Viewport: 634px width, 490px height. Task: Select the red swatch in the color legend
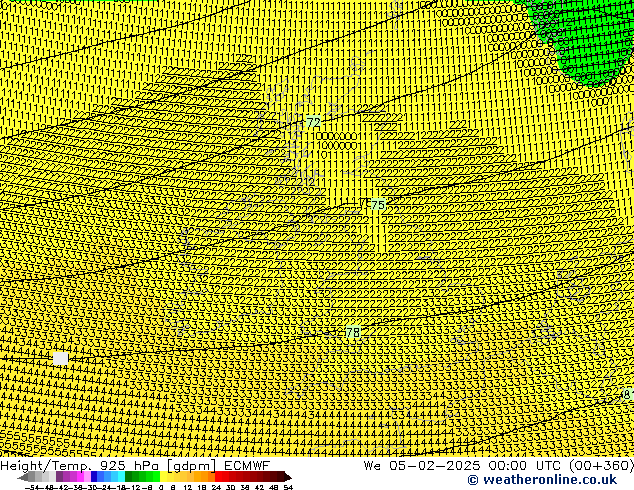click(226, 477)
